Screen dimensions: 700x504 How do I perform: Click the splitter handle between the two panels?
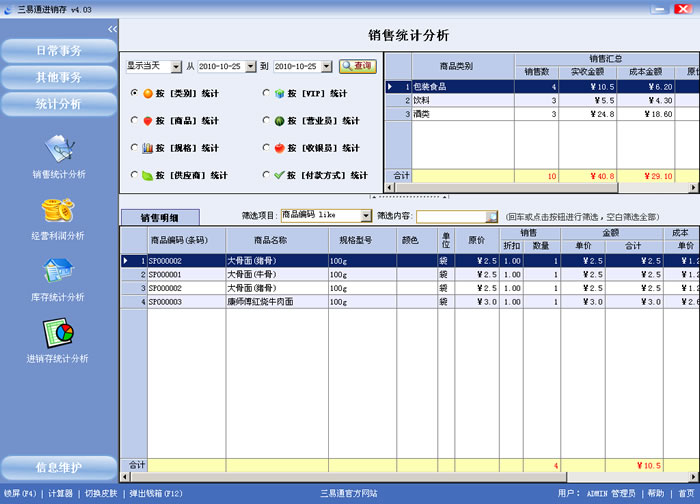tap(409, 197)
